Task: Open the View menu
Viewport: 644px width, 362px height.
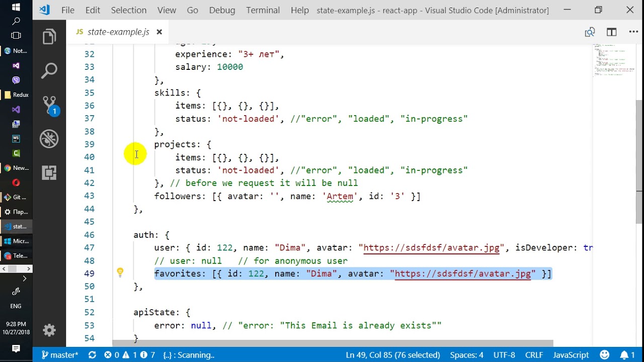Action: click(x=167, y=10)
